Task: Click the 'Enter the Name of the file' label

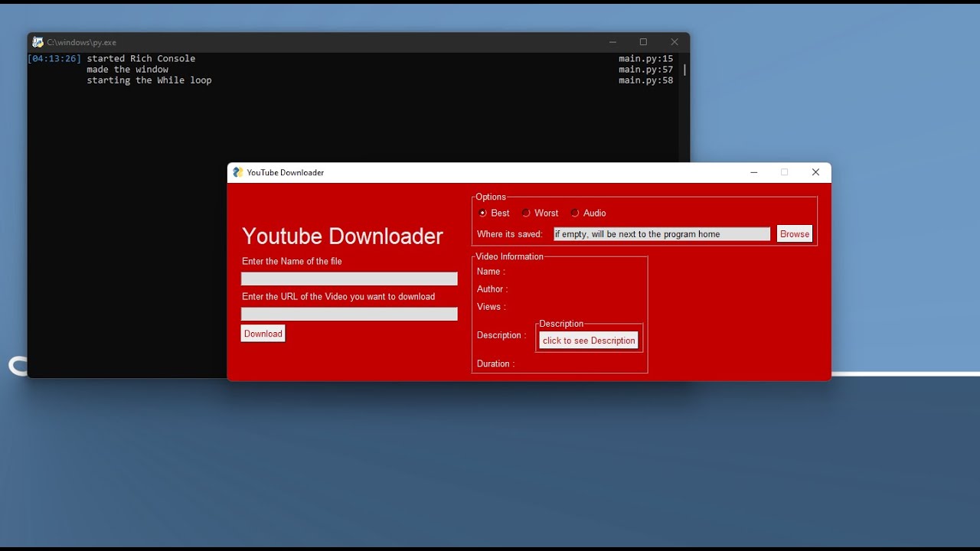Action: click(x=292, y=261)
